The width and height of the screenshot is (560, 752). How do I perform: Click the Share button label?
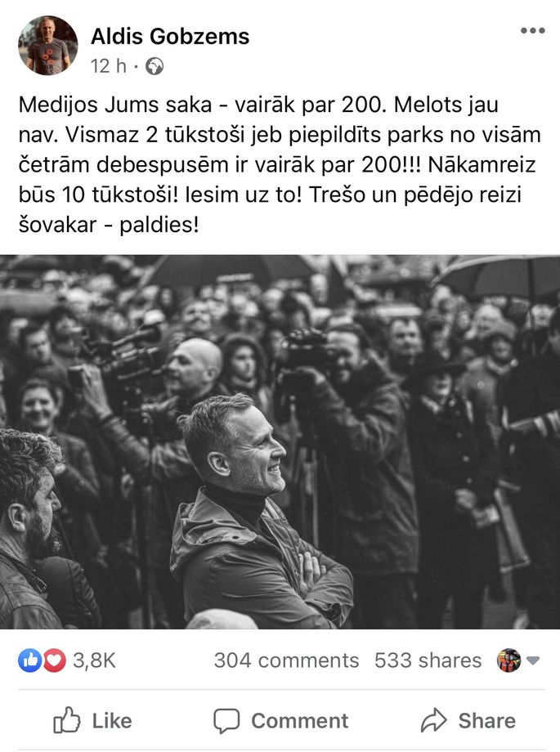click(x=487, y=721)
